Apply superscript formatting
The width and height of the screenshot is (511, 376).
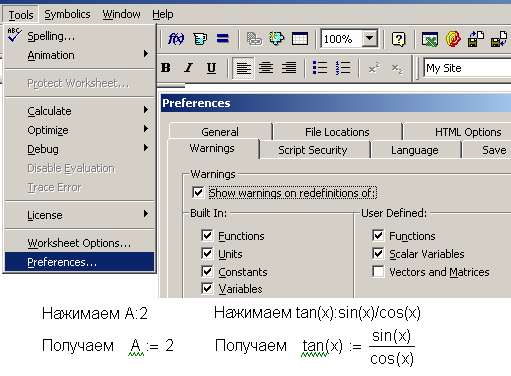click(374, 68)
